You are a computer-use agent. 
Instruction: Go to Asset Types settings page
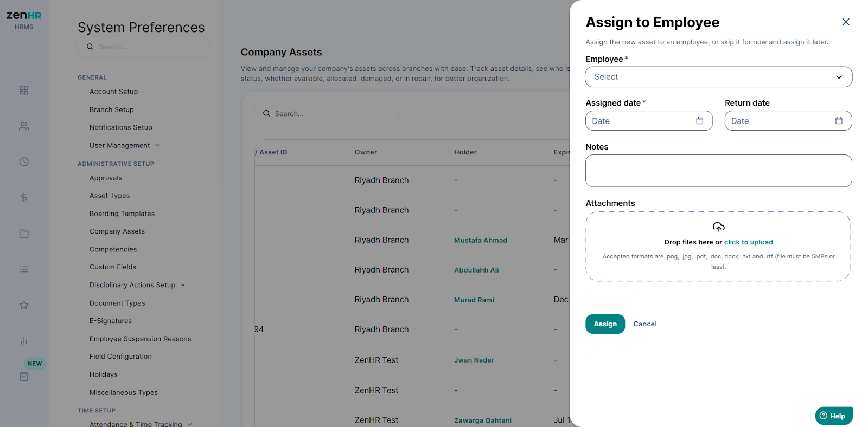110,196
